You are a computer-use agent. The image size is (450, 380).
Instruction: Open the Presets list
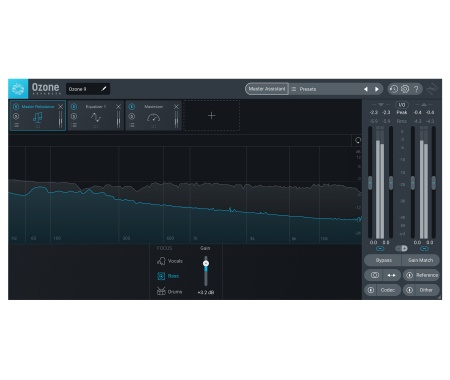click(308, 89)
